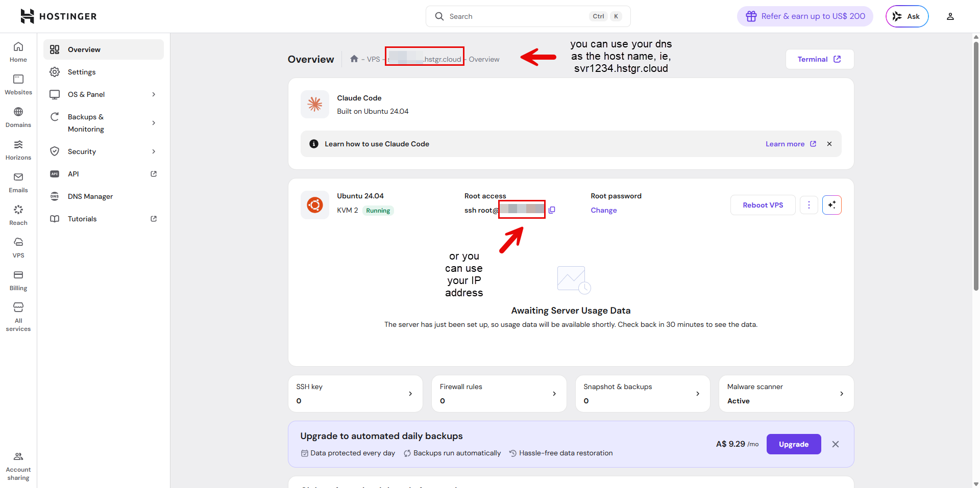980x488 pixels.
Task: Click the Hostinger logo
Action: [58, 16]
